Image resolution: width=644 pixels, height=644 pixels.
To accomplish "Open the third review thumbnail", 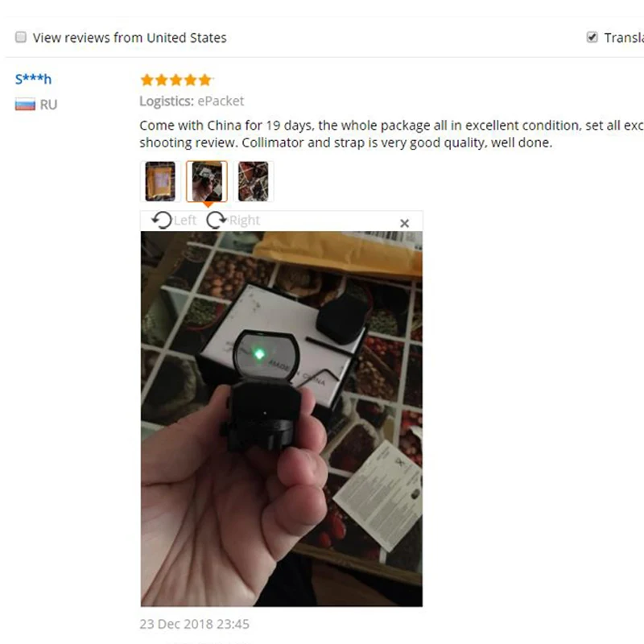I will click(x=254, y=181).
